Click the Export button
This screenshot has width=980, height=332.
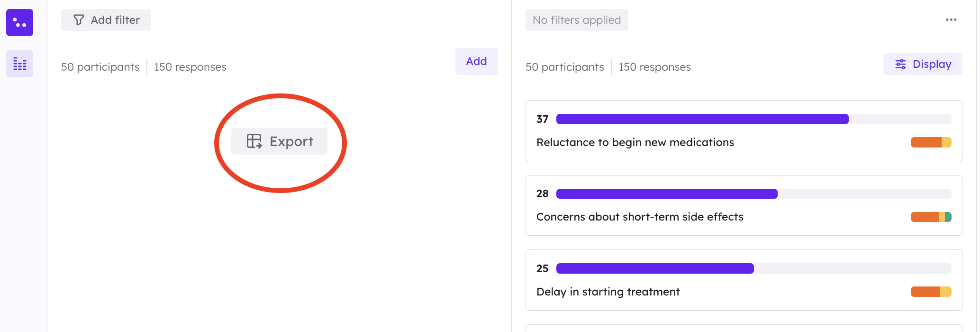point(279,141)
